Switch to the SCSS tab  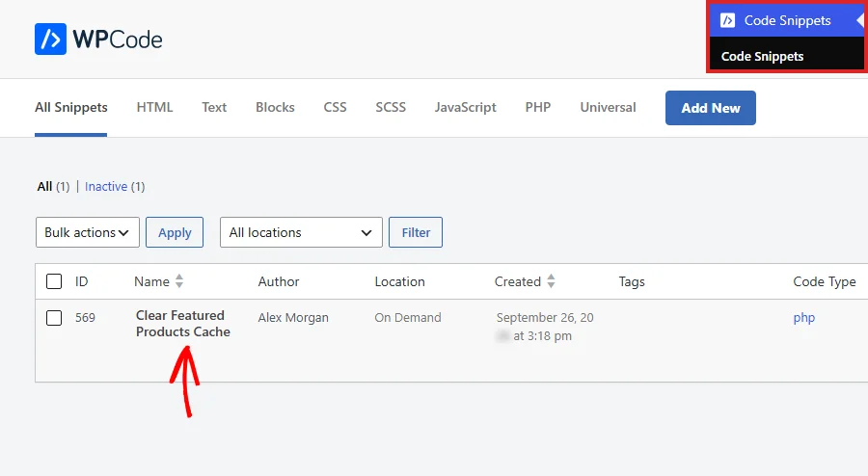click(x=391, y=107)
